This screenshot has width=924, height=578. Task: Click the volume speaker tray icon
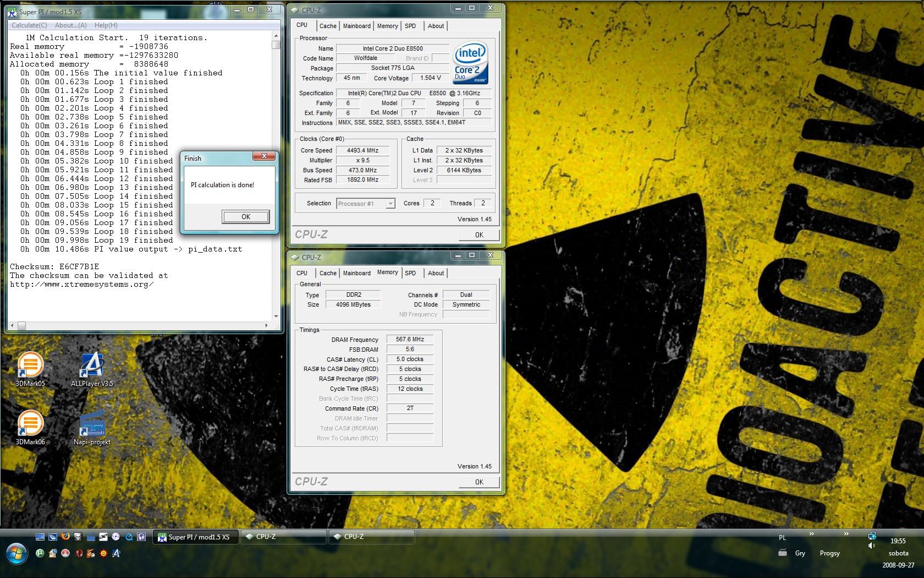[871, 546]
